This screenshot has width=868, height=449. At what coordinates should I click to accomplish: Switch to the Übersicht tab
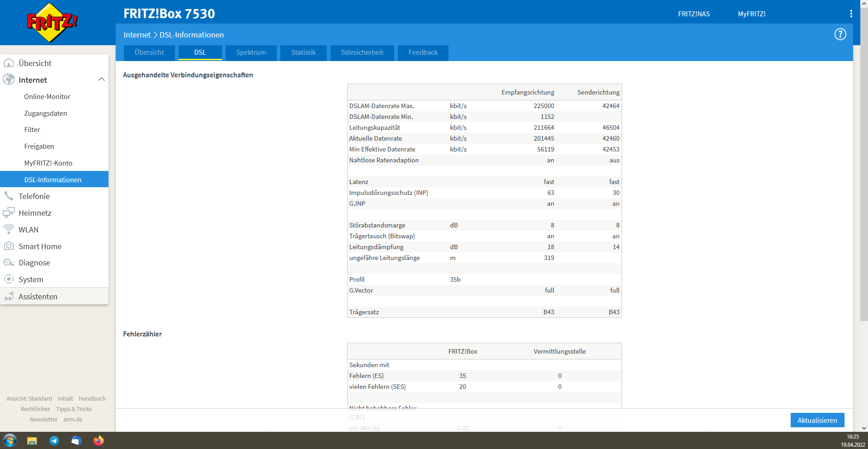(x=149, y=52)
